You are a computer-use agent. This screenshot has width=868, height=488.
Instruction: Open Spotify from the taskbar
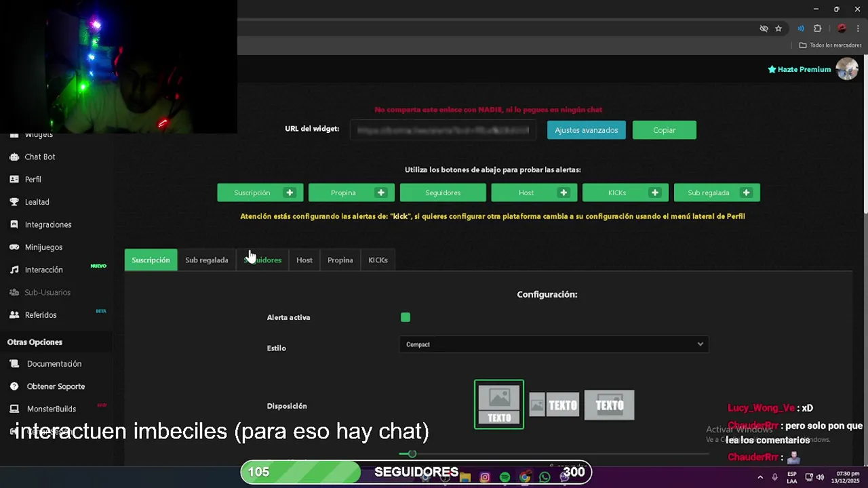(505, 477)
